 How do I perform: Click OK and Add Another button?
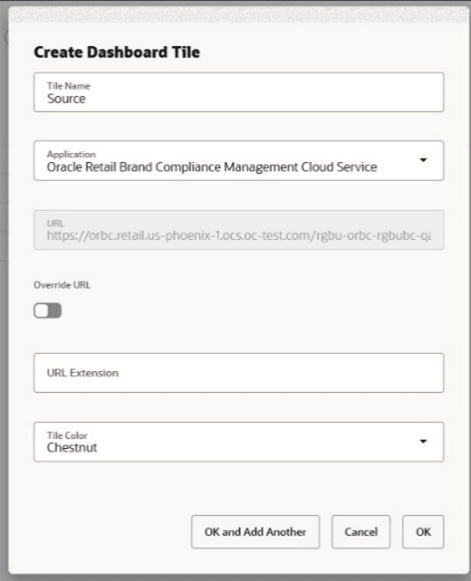coord(255,532)
